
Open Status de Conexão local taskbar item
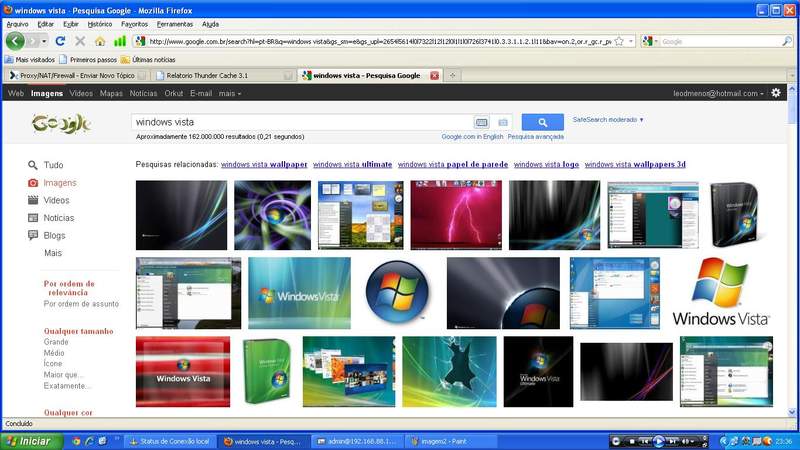[x=170, y=441]
